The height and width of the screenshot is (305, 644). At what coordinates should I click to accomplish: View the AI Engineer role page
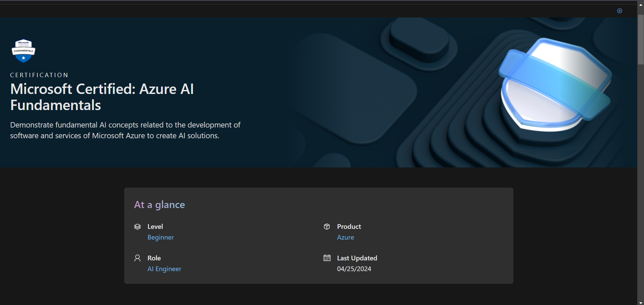pos(164,269)
